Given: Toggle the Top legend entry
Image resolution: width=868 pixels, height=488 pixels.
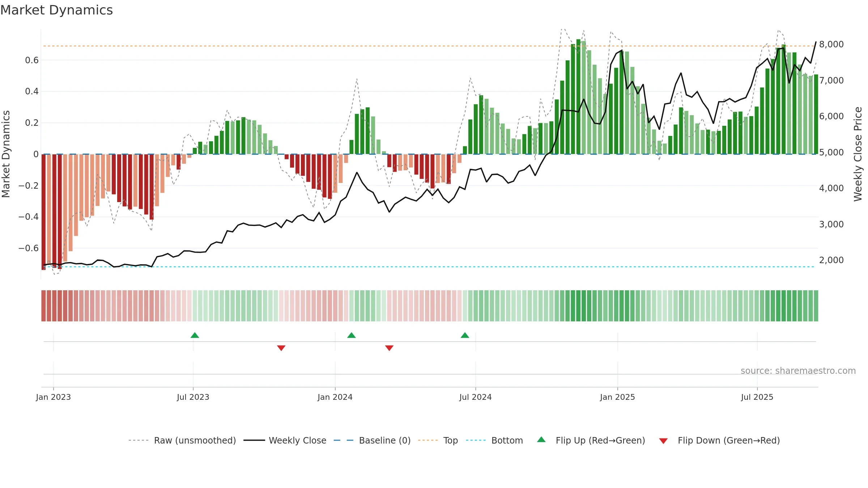Looking at the screenshot, I should (x=438, y=440).
